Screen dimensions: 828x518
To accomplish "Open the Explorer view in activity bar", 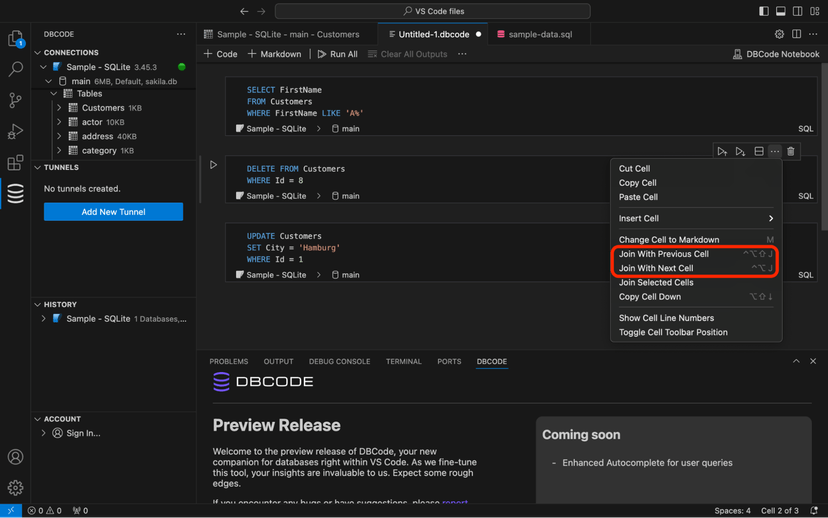I will 15,39.
